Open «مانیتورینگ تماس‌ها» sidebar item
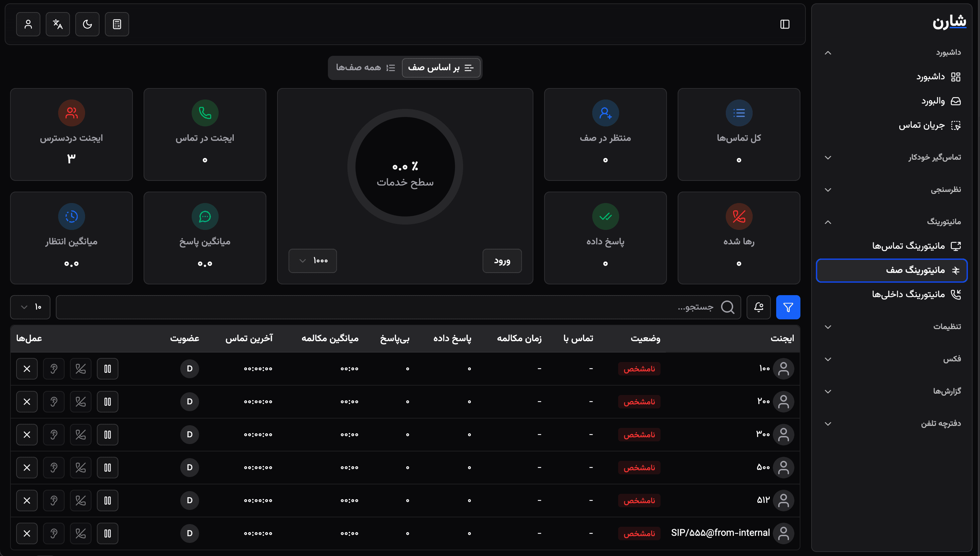Screen dimensions: 980x556 pyautogui.click(x=893, y=246)
